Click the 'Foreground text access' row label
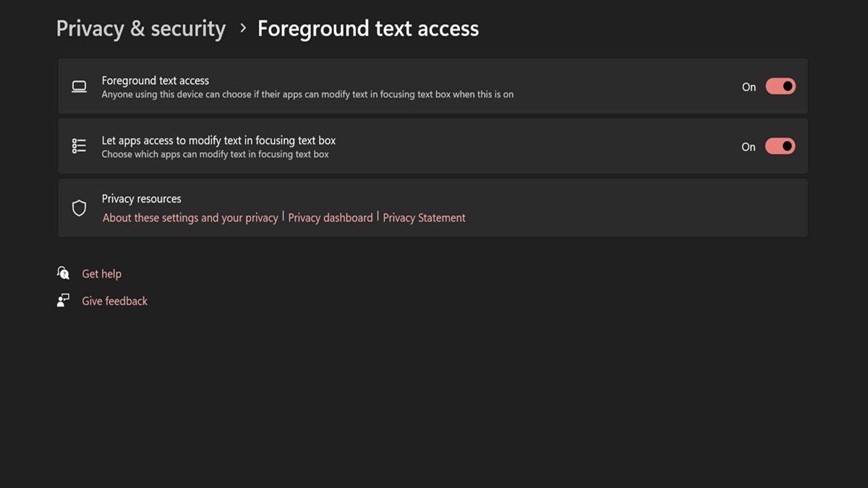 click(155, 80)
